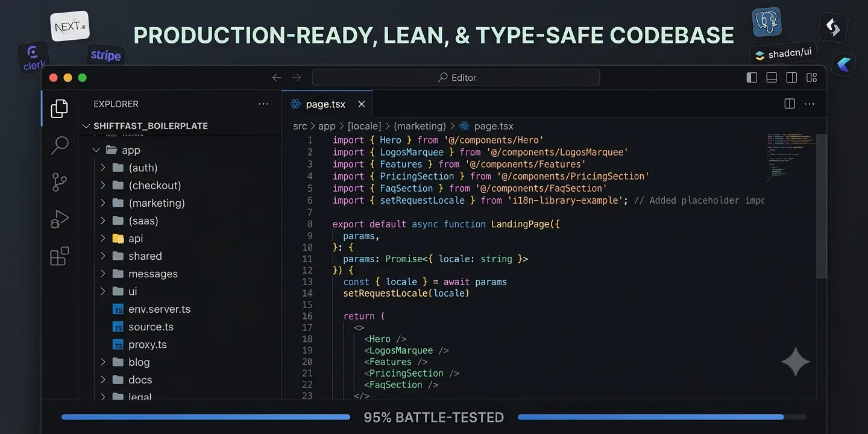
Task: Open env.server.ts file
Action: coord(159,309)
